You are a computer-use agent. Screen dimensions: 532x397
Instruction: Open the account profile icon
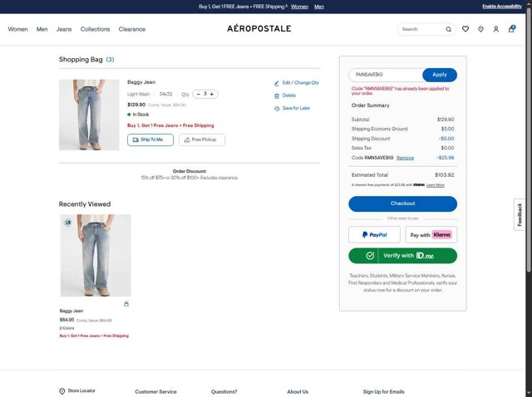[496, 29]
